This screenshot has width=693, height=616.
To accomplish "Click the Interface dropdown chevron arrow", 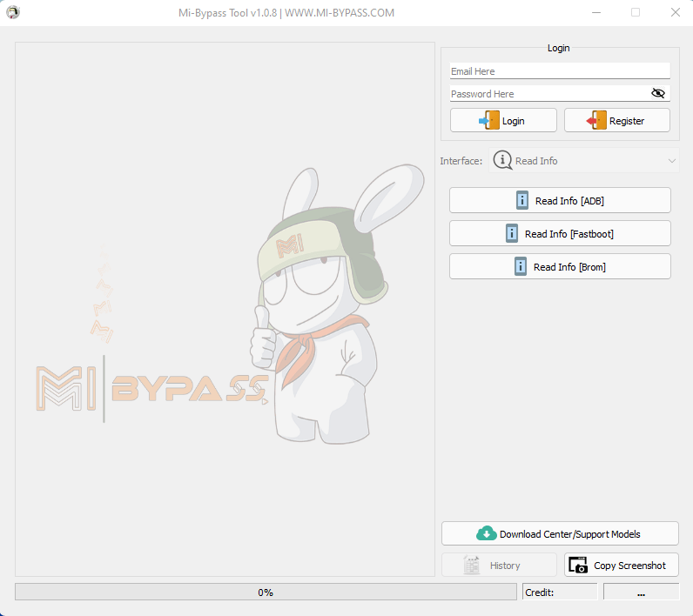I will 672,161.
